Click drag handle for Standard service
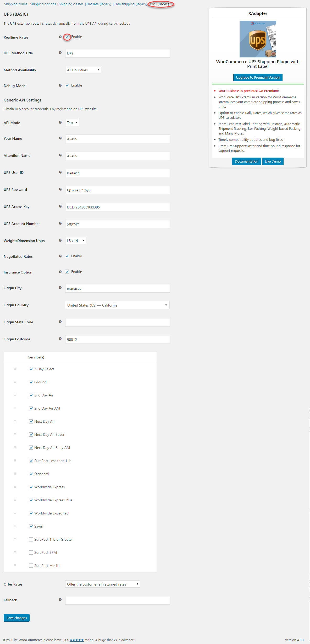 pyautogui.click(x=15, y=474)
